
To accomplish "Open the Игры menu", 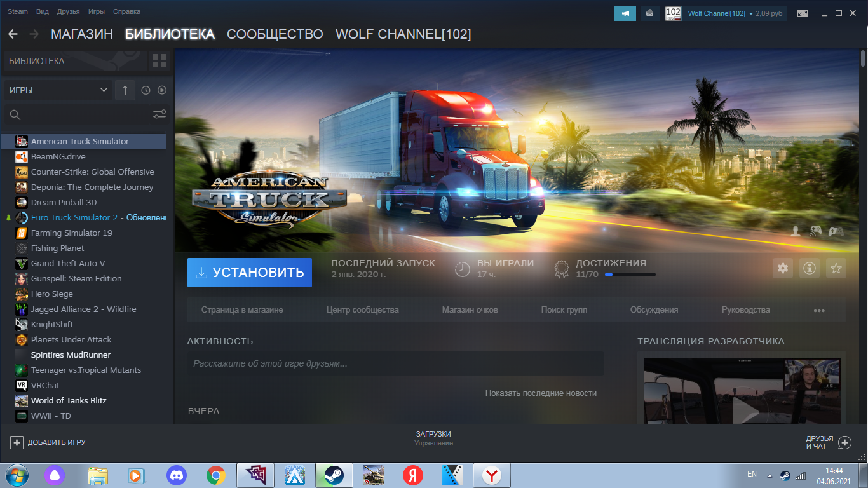I will [97, 11].
